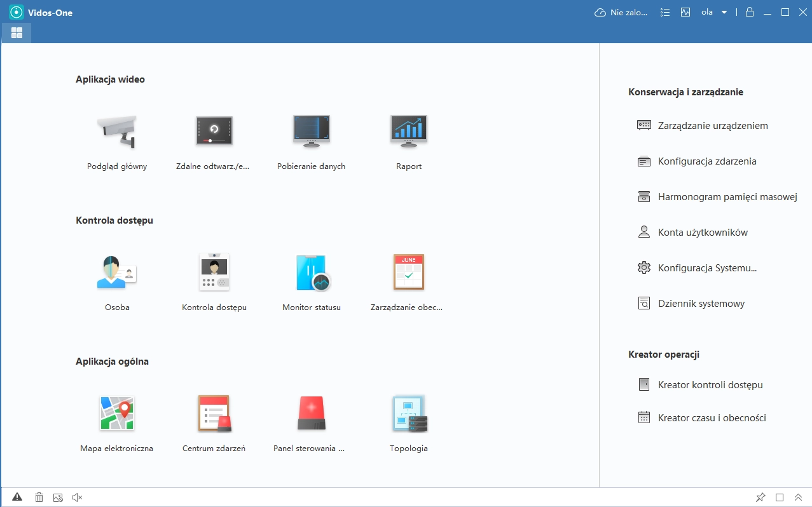Viewport: 812px width, 507px height.
Task: Launch the Topologia module
Action: [409, 414]
